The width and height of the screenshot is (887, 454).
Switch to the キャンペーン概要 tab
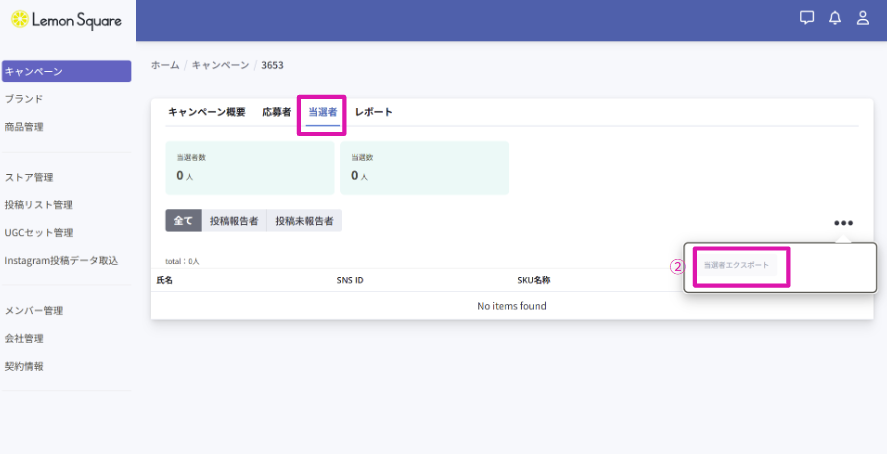point(206,112)
